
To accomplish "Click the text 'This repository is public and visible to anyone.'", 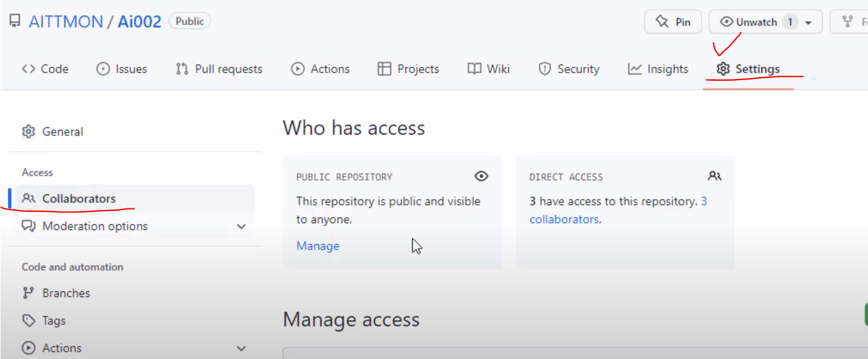I will pyautogui.click(x=388, y=210).
